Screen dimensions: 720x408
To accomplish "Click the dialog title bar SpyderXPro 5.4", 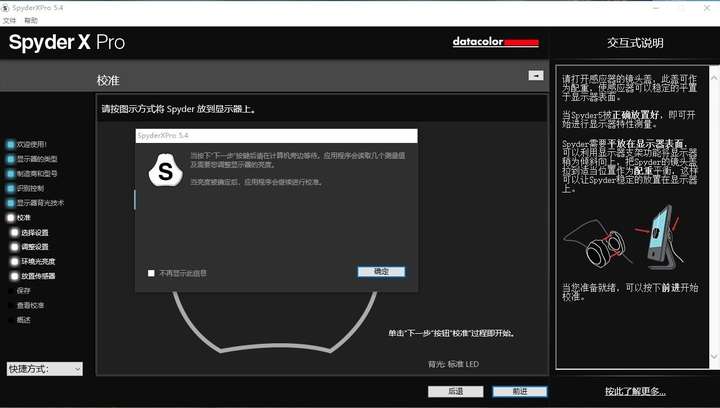I will click(276, 136).
